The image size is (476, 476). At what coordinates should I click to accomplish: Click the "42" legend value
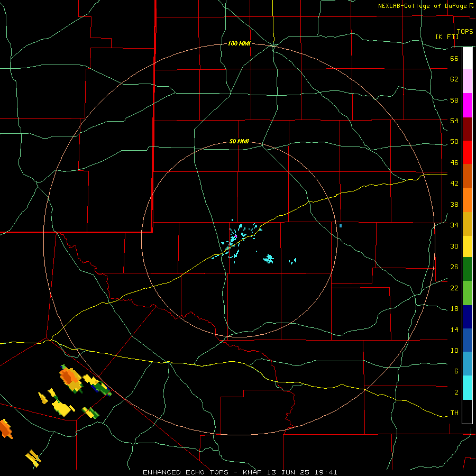[x=454, y=184]
